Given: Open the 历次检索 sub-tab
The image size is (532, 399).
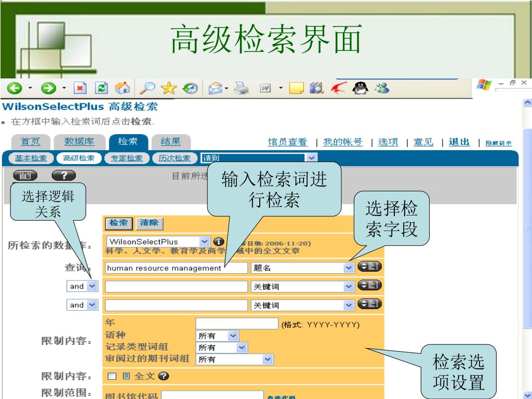Looking at the screenshot, I should pos(175,158).
